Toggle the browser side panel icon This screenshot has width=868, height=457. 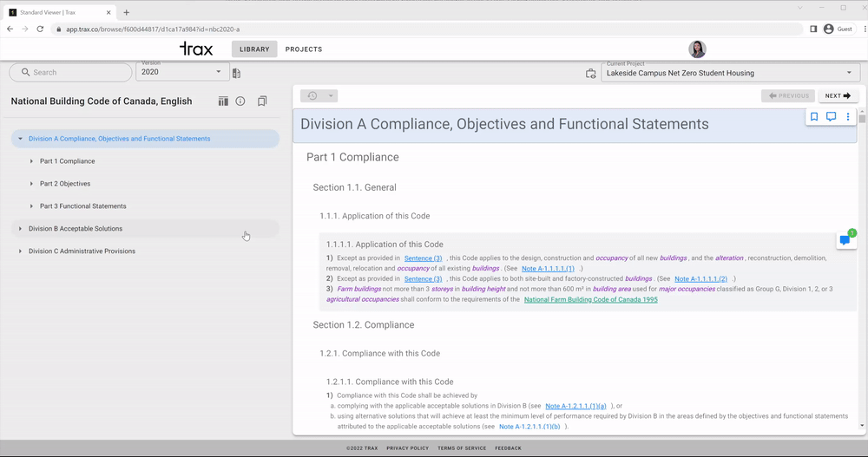[813, 29]
